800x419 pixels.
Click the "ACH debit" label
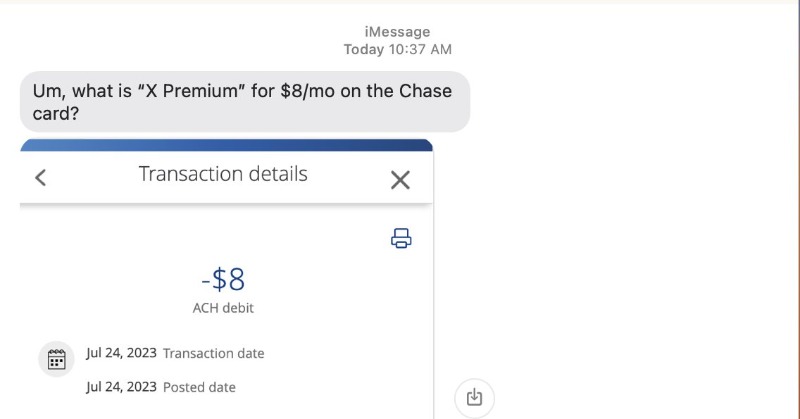[223, 308]
